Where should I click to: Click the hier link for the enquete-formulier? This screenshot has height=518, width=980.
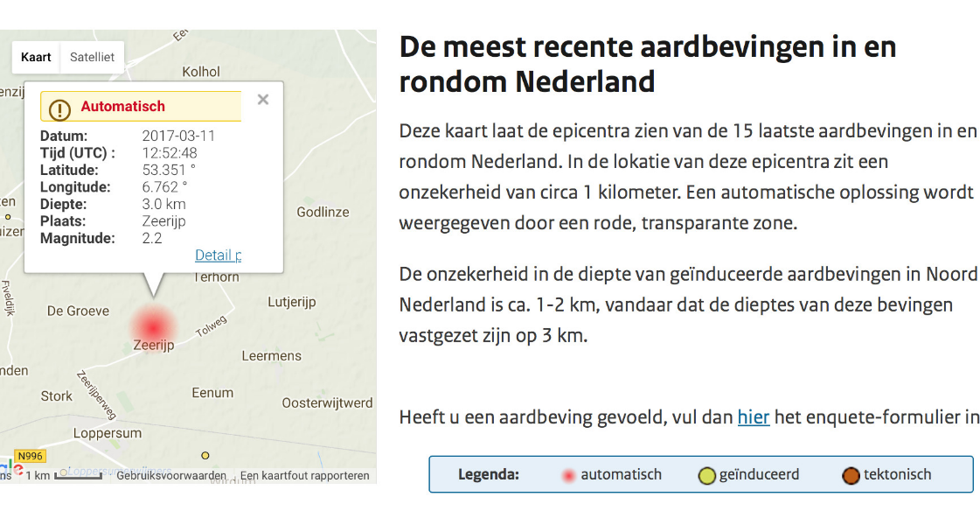pyautogui.click(x=753, y=417)
